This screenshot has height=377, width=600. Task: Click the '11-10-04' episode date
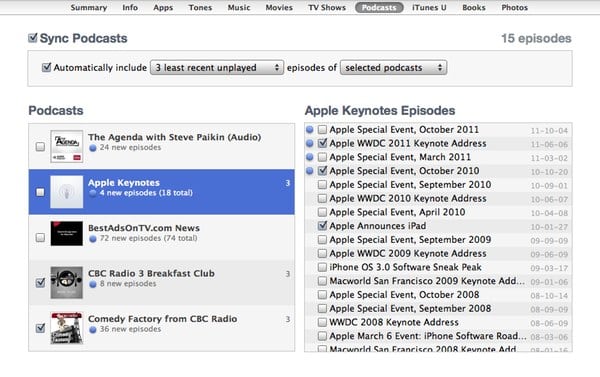[x=549, y=131]
